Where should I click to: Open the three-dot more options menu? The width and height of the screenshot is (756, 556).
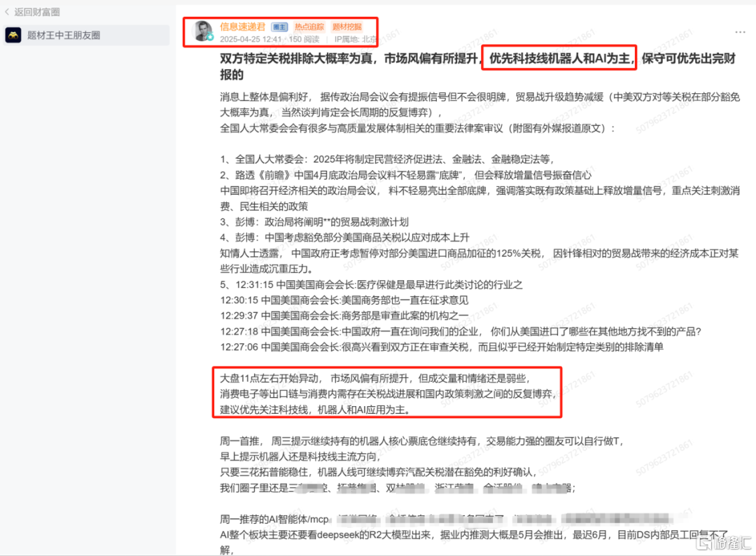pos(740,32)
